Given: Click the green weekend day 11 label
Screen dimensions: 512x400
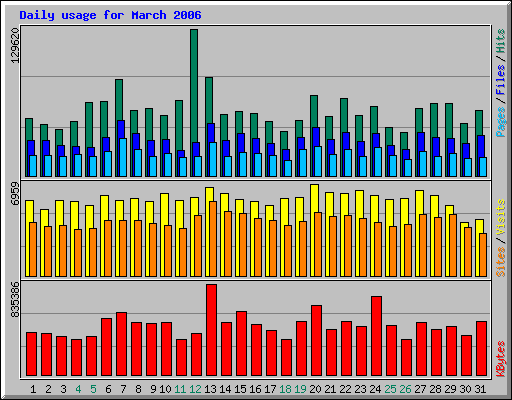Looking at the screenshot, I should 180,389.
